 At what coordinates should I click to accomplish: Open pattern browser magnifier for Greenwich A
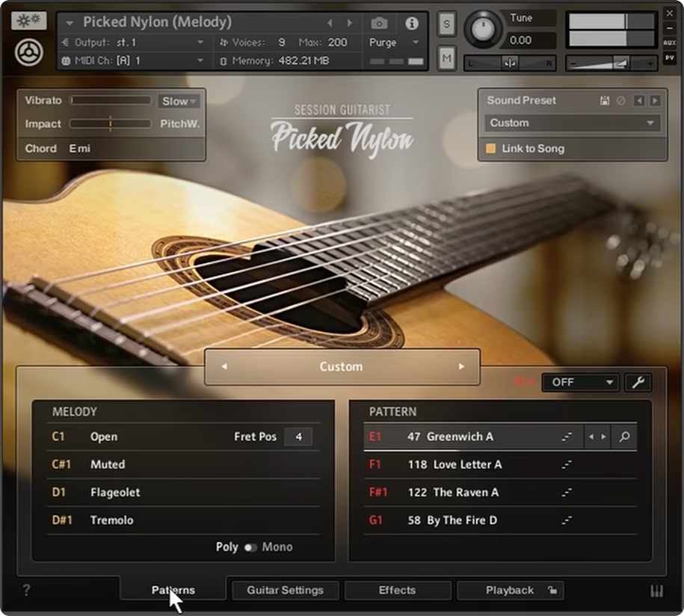[624, 437]
